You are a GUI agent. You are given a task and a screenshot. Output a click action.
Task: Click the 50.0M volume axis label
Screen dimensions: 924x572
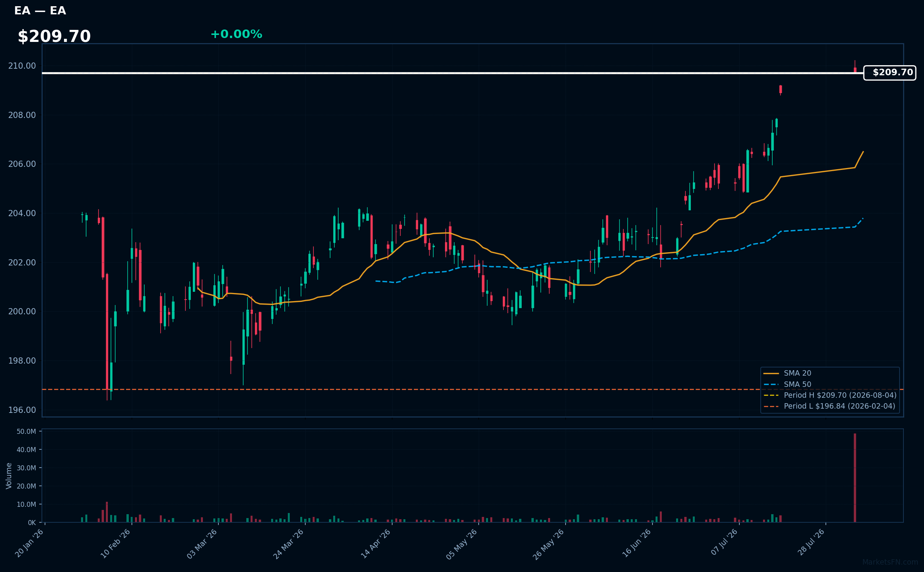click(x=26, y=432)
